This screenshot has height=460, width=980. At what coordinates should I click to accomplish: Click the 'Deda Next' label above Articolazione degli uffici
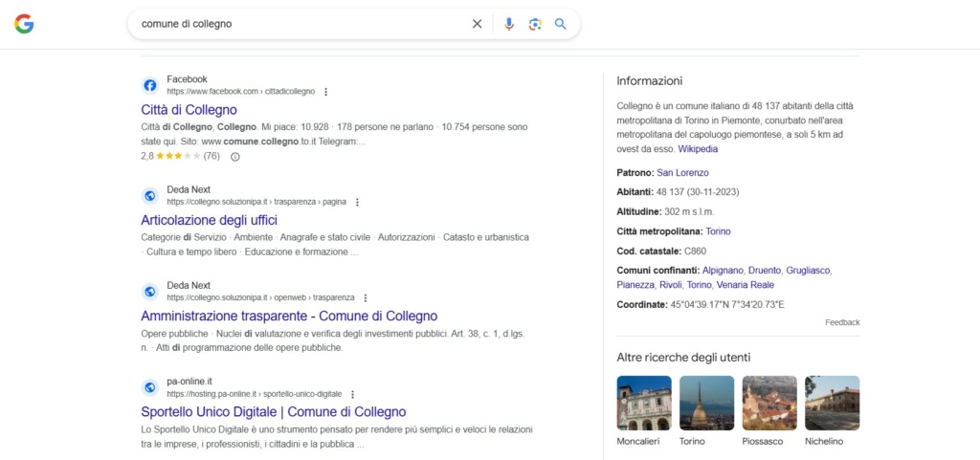189,189
